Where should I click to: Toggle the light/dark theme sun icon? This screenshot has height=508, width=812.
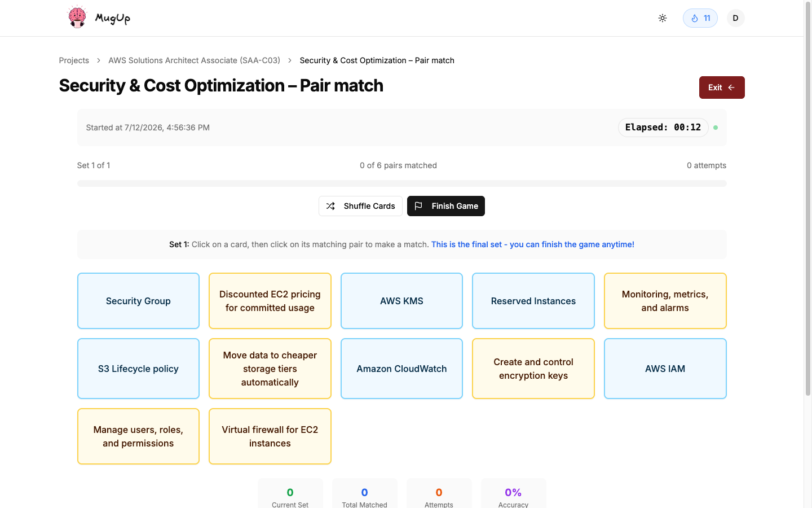(663, 18)
